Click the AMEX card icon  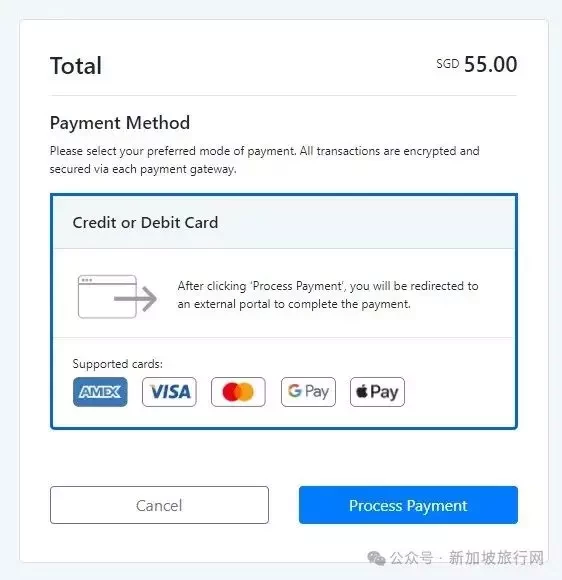click(100, 392)
